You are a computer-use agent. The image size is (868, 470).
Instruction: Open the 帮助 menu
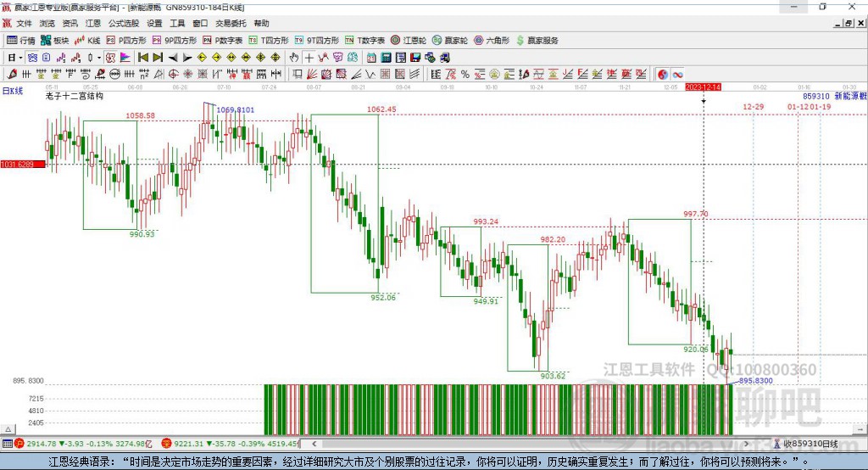[x=261, y=23]
